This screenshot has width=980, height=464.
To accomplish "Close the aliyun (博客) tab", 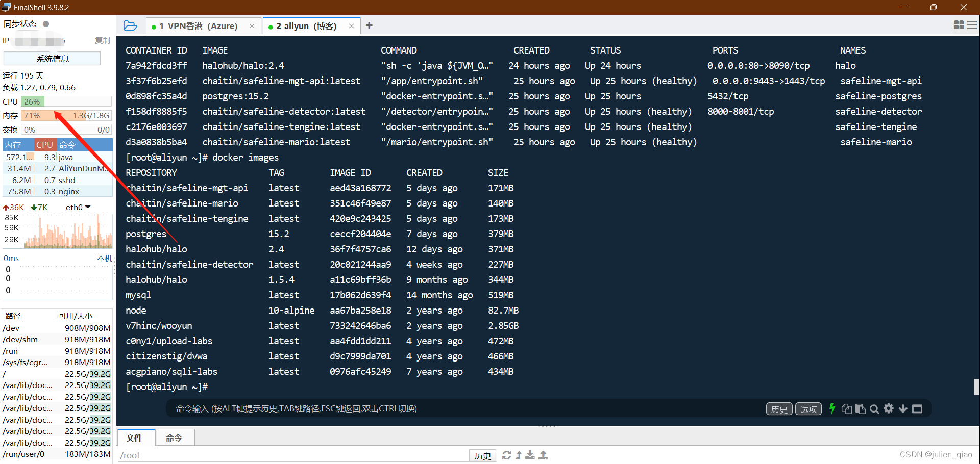I will point(351,26).
